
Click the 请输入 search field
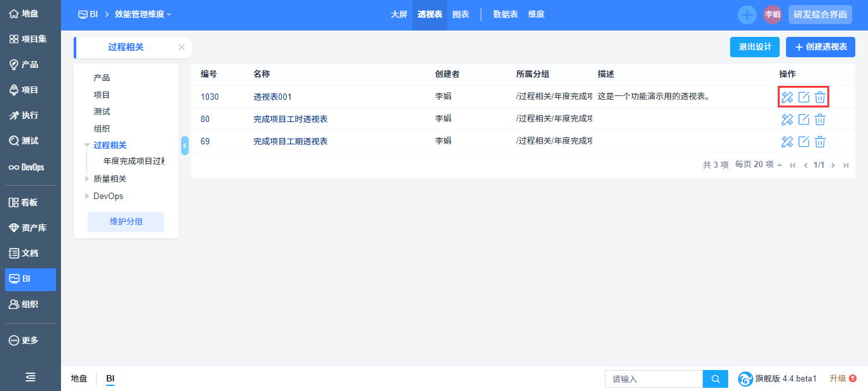tap(653, 379)
